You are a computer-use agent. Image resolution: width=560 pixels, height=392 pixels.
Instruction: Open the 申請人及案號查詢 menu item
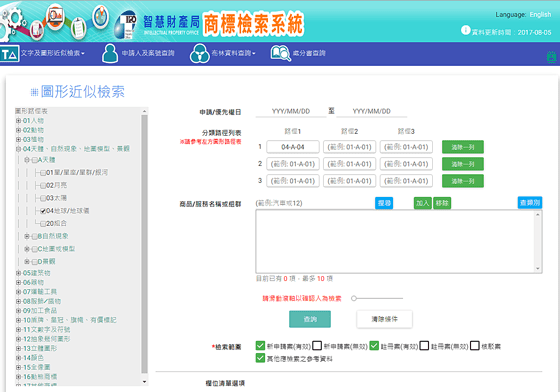[x=148, y=54]
